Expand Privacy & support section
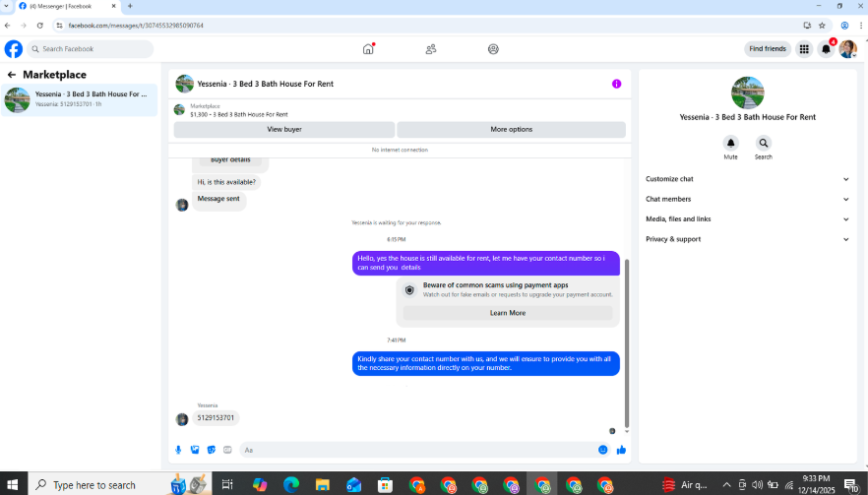This screenshot has width=868, height=495. point(747,239)
